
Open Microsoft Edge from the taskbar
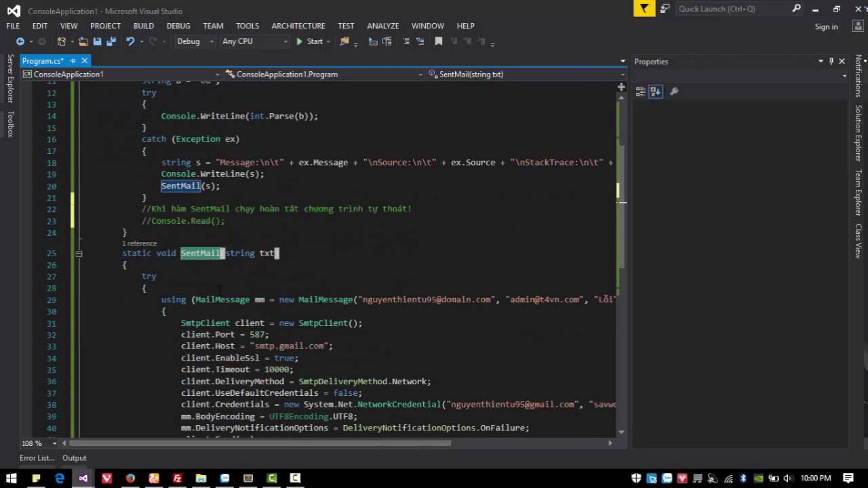coord(60,478)
